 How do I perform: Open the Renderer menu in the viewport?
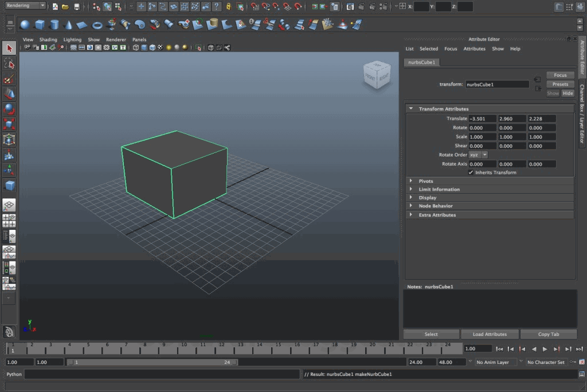[116, 40]
